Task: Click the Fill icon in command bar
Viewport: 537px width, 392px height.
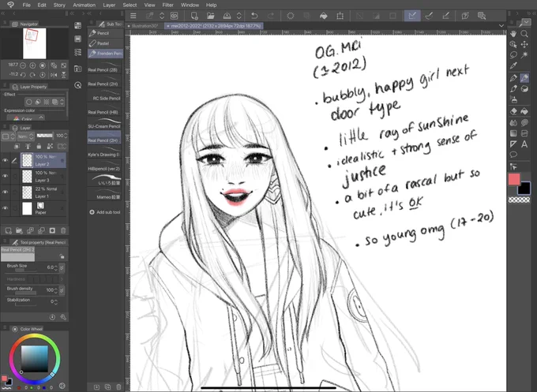Action: coord(323,16)
